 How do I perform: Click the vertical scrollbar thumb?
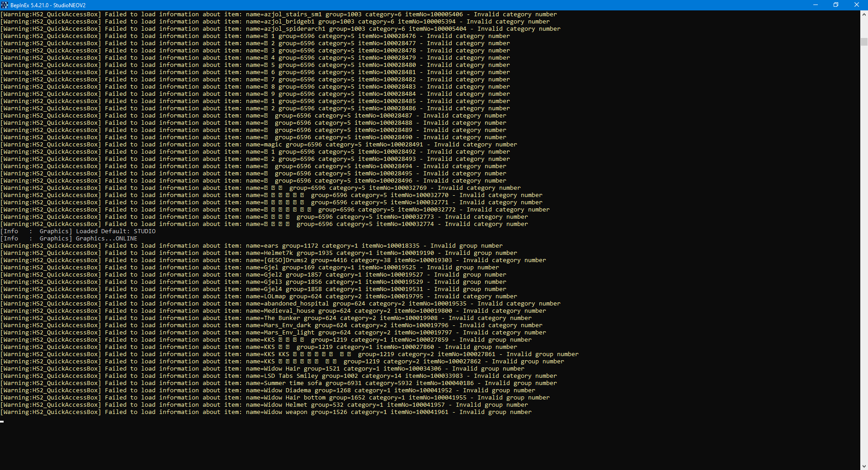click(x=864, y=42)
